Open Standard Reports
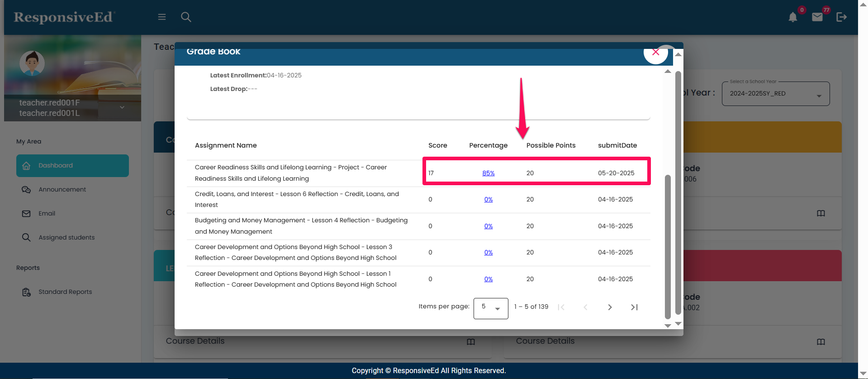Image resolution: width=868 pixels, height=379 pixels. tap(65, 292)
